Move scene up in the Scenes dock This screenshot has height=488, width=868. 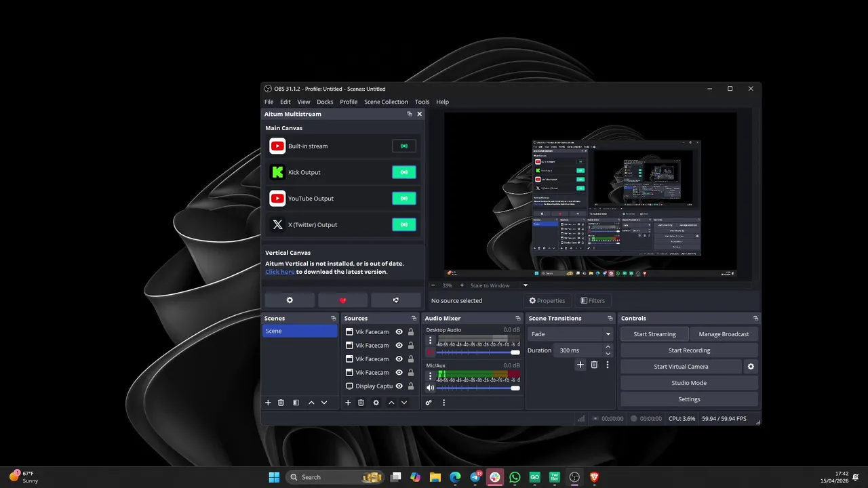[x=311, y=403]
